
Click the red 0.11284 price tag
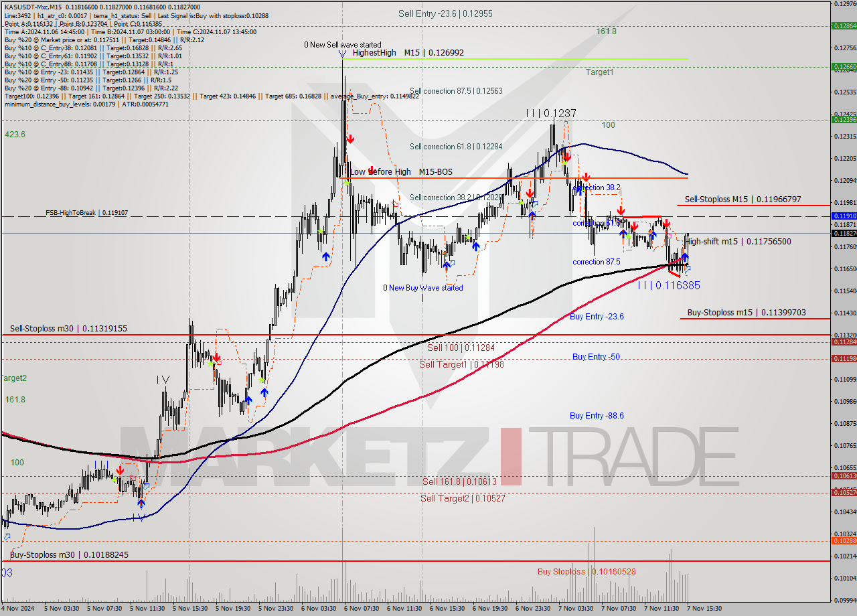pos(844,341)
